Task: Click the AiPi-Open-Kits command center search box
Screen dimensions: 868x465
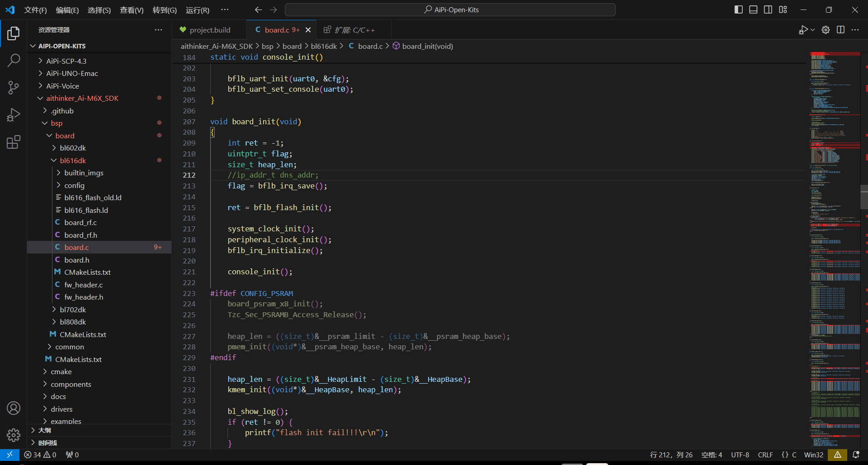Action: (450, 9)
